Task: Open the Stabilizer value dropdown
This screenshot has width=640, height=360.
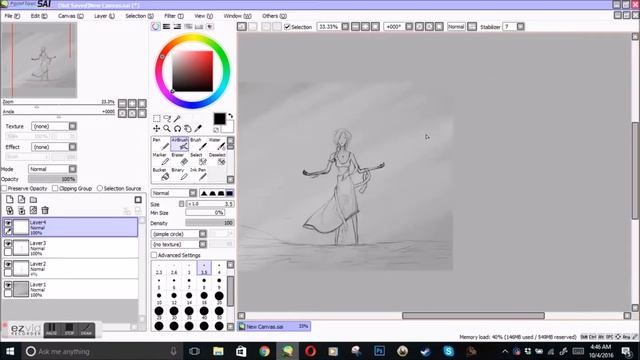Action: 520,27
